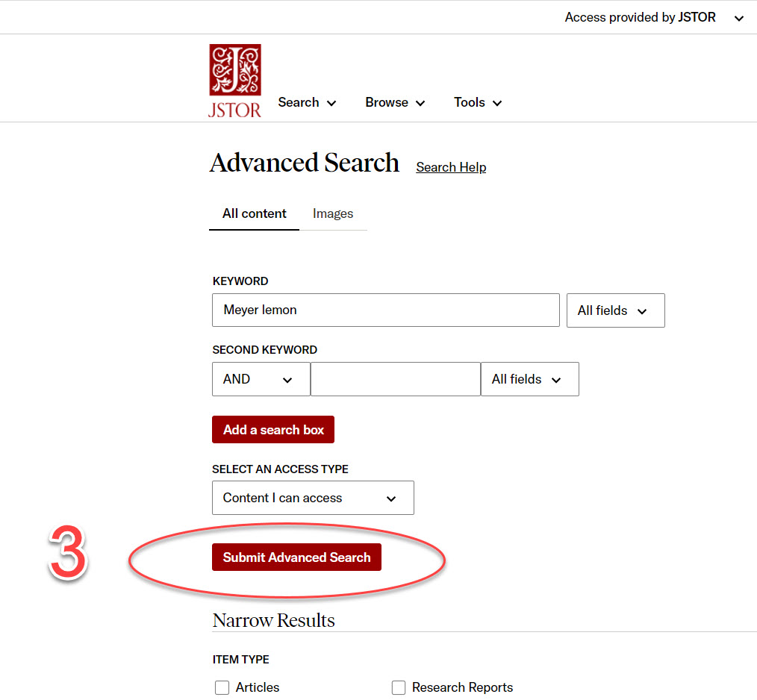Open the Search Help link
The height and width of the screenshot is (700, 757).
click(451, 167)
